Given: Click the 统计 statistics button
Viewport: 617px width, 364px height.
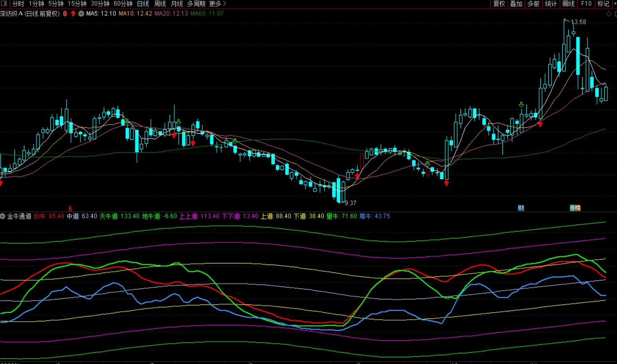Looking at the screenshot, I should [x=551, y=4].
